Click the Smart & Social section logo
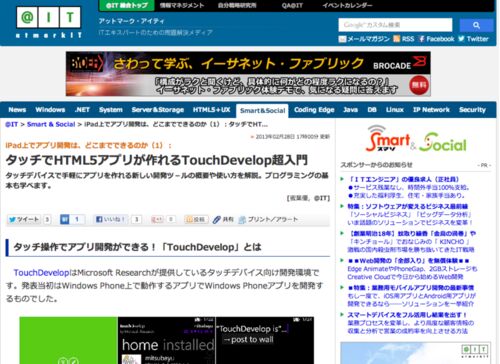This screenshot has height=364, width=500. (x=416, y=139)
